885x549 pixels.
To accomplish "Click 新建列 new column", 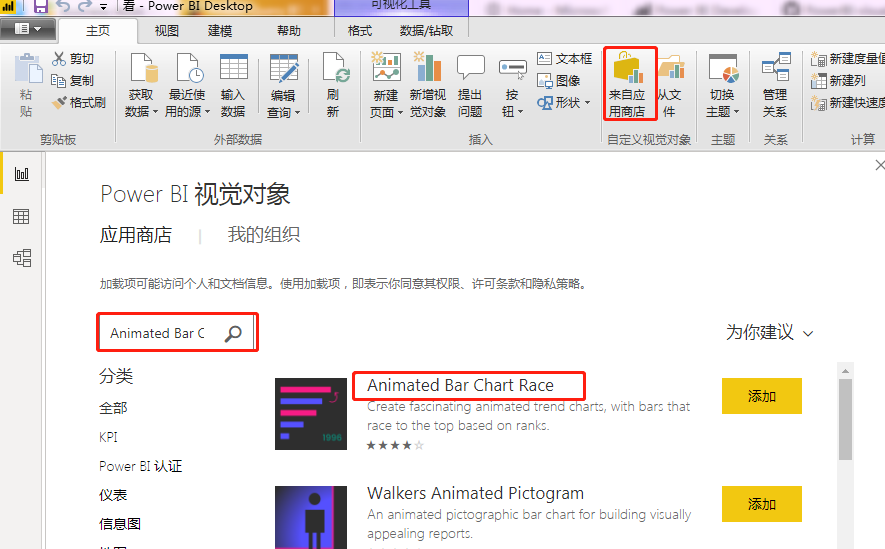I will [838, 81].
